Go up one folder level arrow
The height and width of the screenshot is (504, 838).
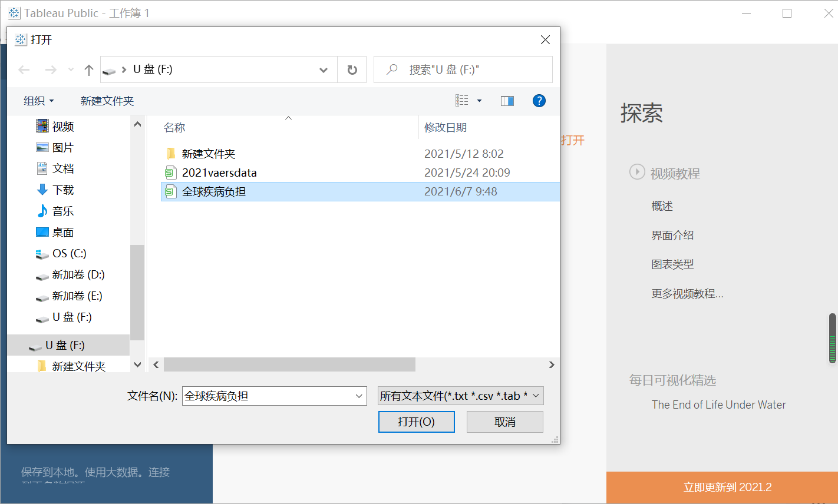pos(89,70)
